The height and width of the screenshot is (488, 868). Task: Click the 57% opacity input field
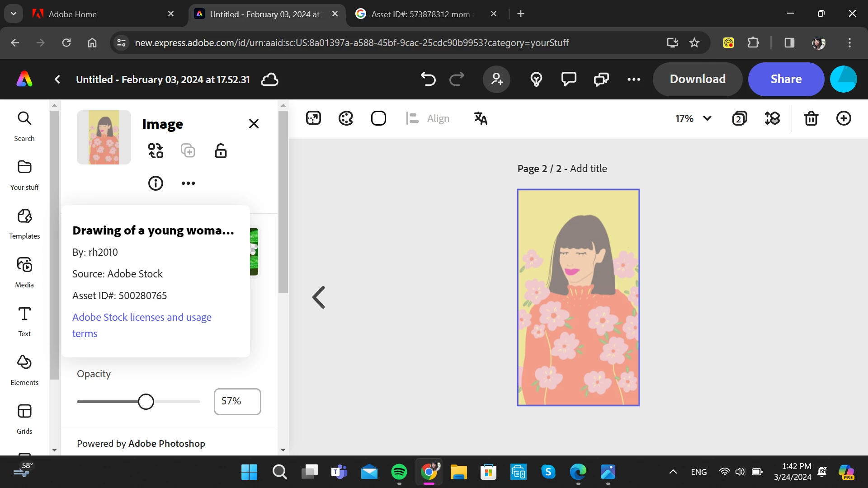237,402
